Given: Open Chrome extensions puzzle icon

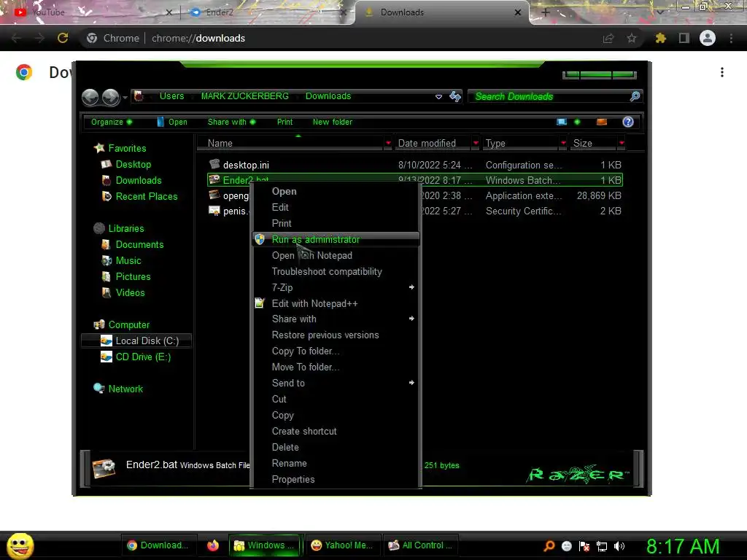Looking at the screenshot, I should pos(660,38).
